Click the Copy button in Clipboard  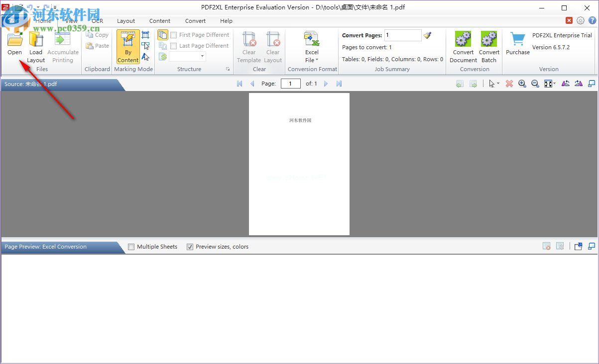[97, 35]
